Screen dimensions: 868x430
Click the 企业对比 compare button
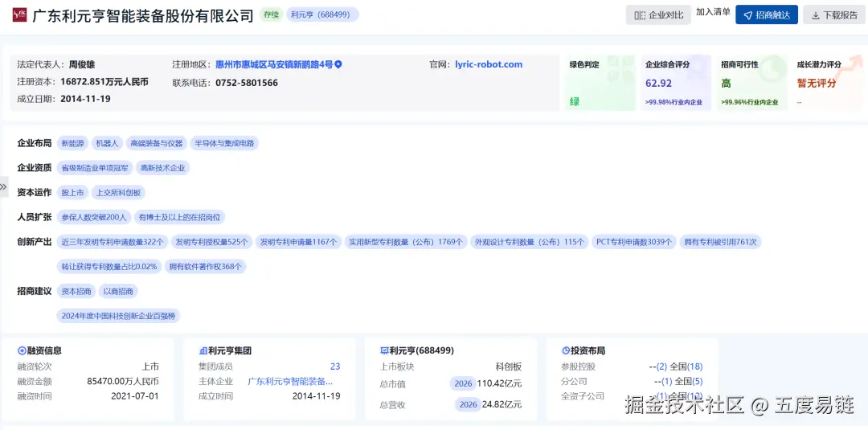tap(658, 15)
